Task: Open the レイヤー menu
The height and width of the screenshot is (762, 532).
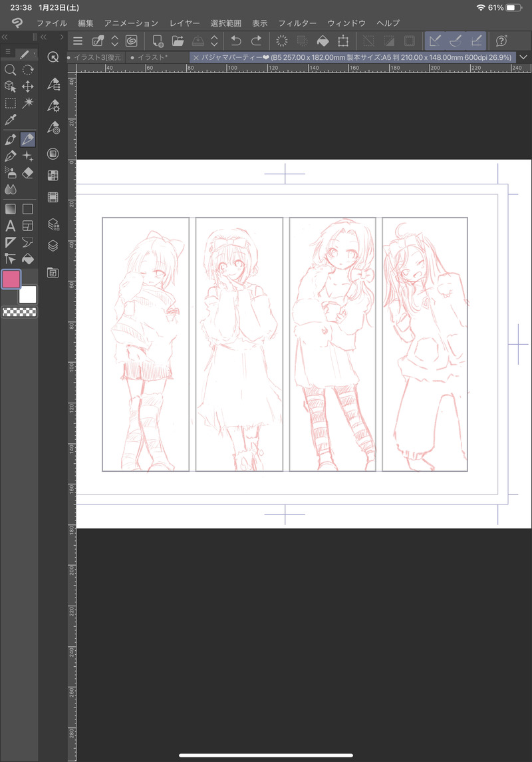Action: point(184,23)
